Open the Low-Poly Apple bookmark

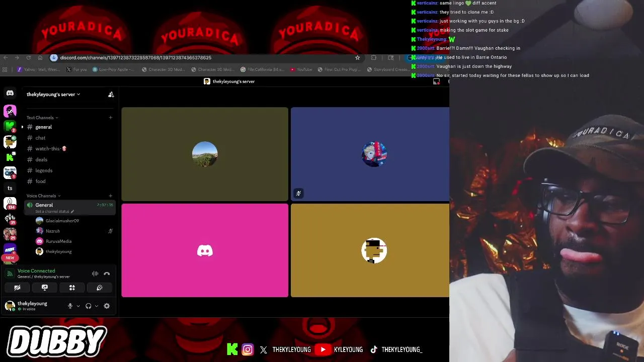(x=114, y=70)
